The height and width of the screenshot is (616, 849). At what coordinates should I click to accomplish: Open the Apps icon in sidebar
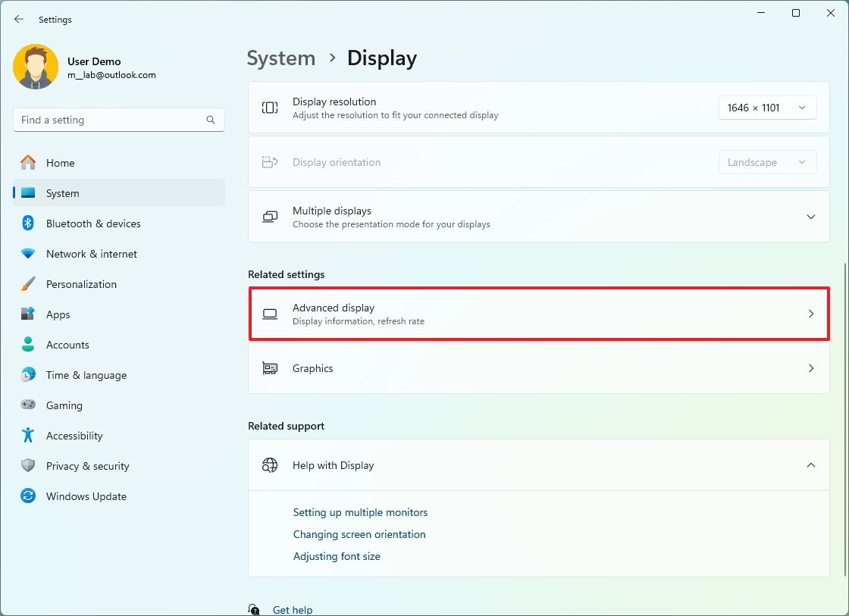click(28, 314)
